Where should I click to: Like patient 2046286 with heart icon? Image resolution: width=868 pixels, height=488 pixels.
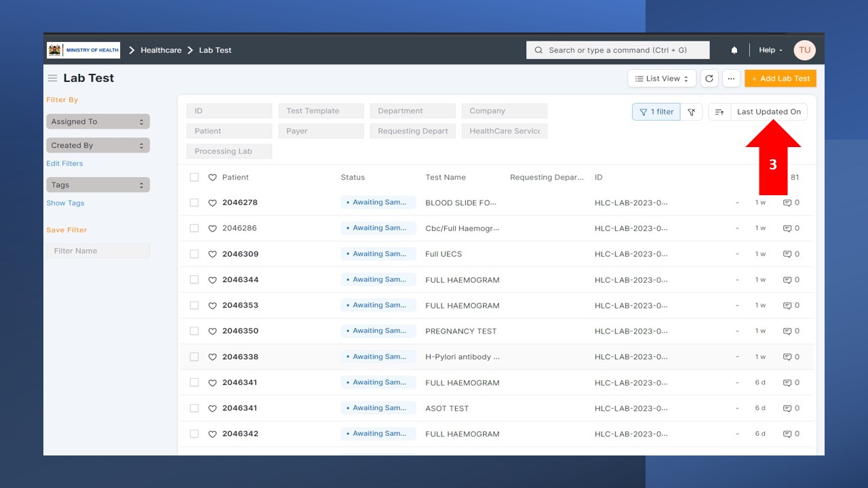(212, 228)
